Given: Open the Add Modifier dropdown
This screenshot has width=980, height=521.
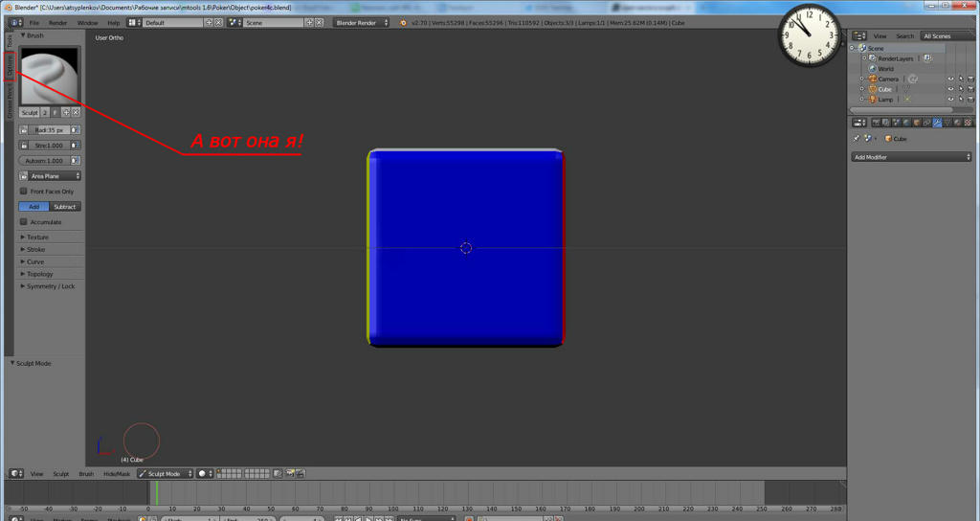Looking at the screenshot, I should coord(911,157).
